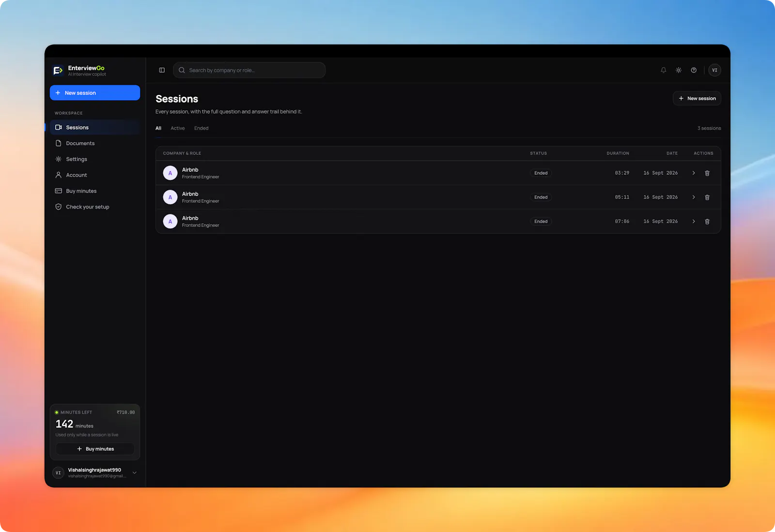Click the search magnifier icon

pyautogui.click(x=182, y=70)
